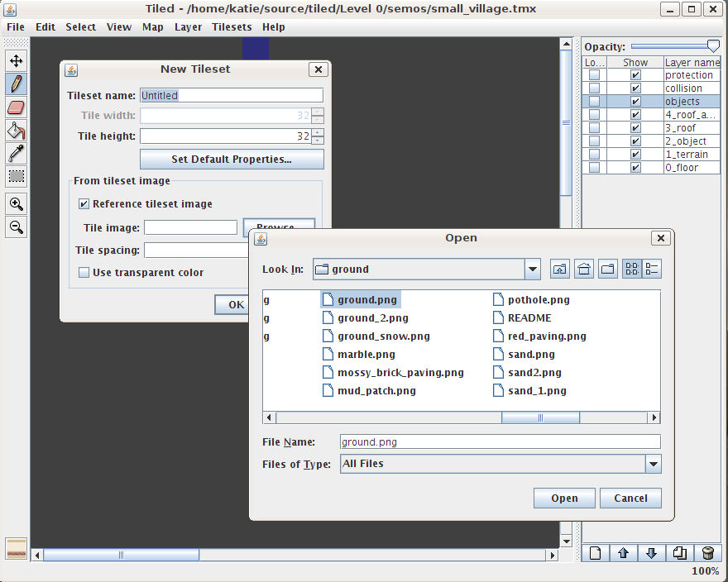
Task: Increase tile height with stepper up arrow
Action: (318, 132)
